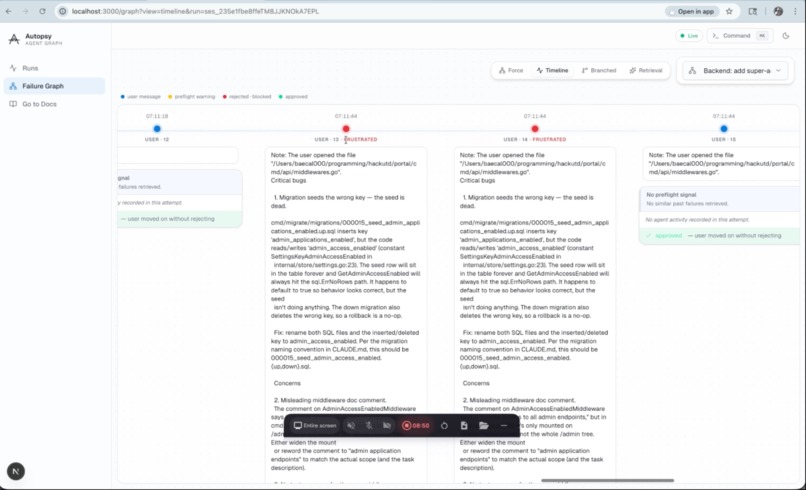
Task: Click the site info icon in address bar
Action: (62, 11)
